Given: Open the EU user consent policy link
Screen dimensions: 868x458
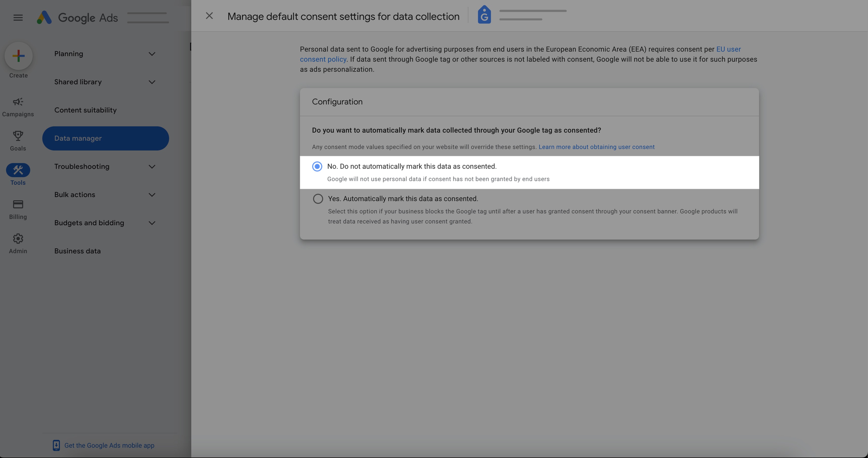Looking at the screenshot, I should (729, 49).
